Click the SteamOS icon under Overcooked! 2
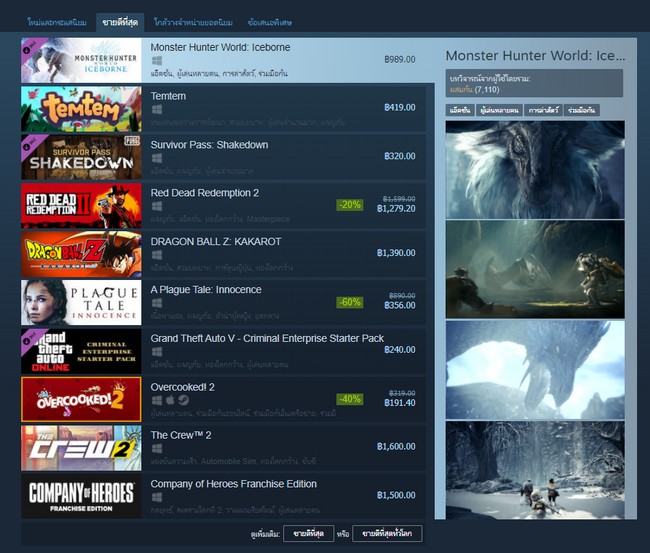This screenshot has width=650, height=553. click(183, 400)
